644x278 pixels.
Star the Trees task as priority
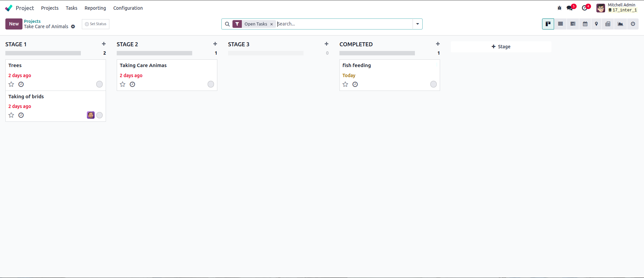point(11,84)
